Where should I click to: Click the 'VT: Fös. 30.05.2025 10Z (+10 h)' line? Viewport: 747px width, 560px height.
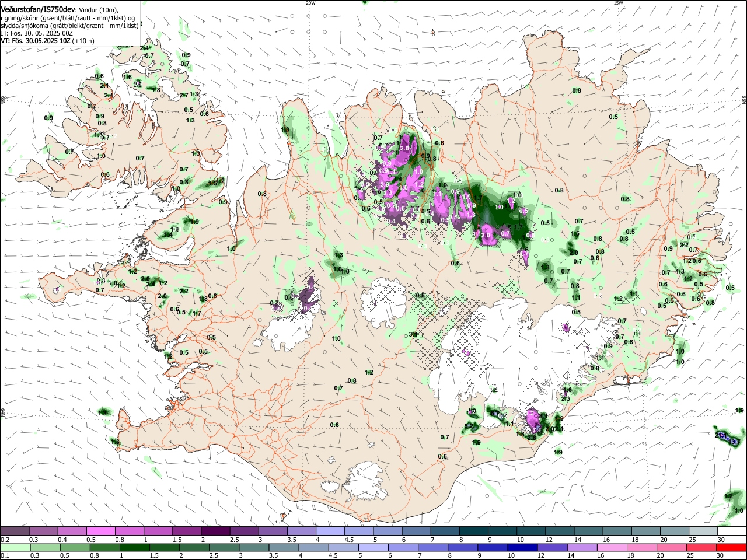pos(47,41)
